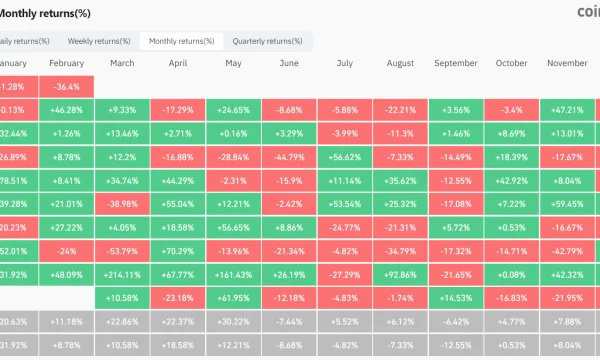Select the +7.88% November average cell

[567, 322]
